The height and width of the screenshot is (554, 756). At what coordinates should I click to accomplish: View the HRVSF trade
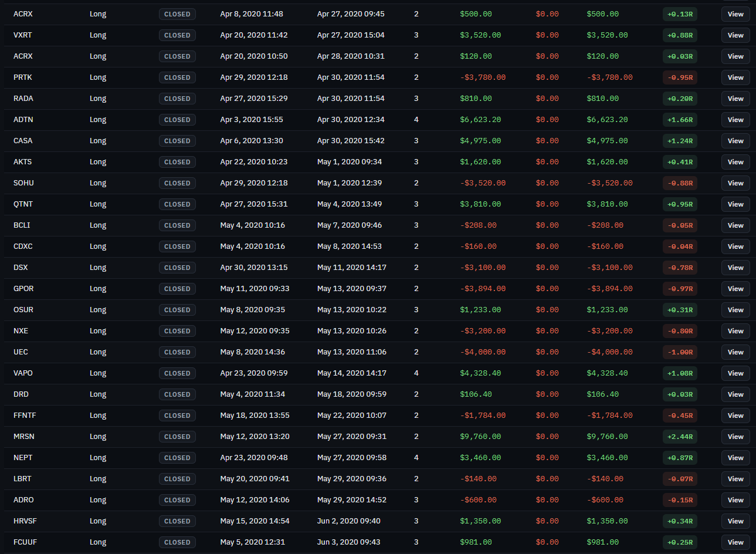(735, 521)
